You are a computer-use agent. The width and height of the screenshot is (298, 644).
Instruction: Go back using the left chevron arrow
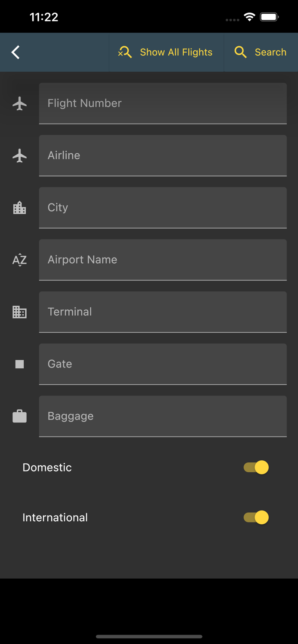[x=15, y=52]
